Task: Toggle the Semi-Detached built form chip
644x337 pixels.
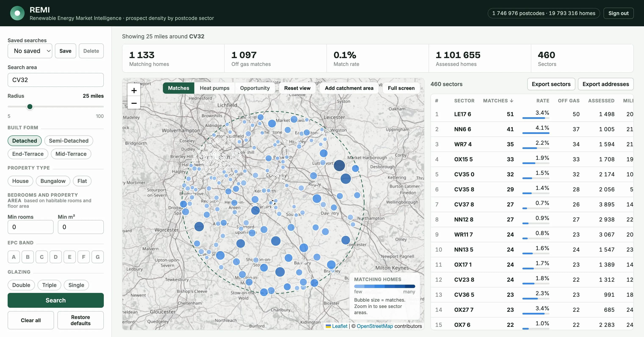Action: 68,141
